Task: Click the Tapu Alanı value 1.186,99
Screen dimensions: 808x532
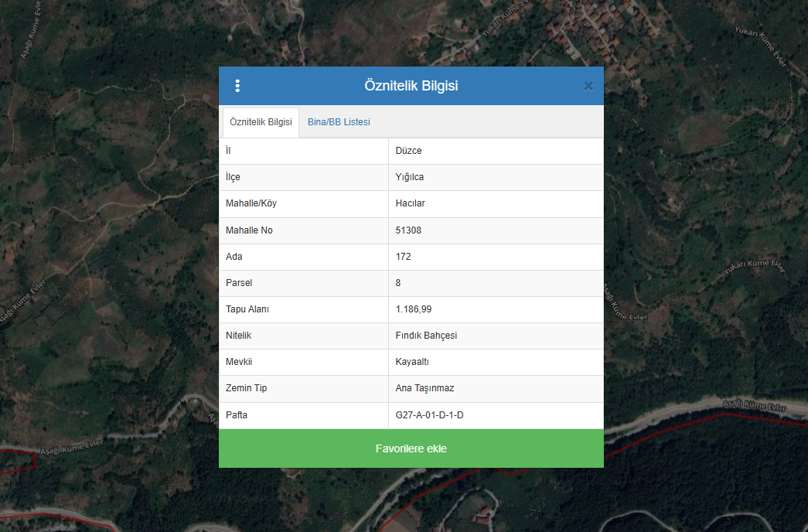Action: pos(414,309)
